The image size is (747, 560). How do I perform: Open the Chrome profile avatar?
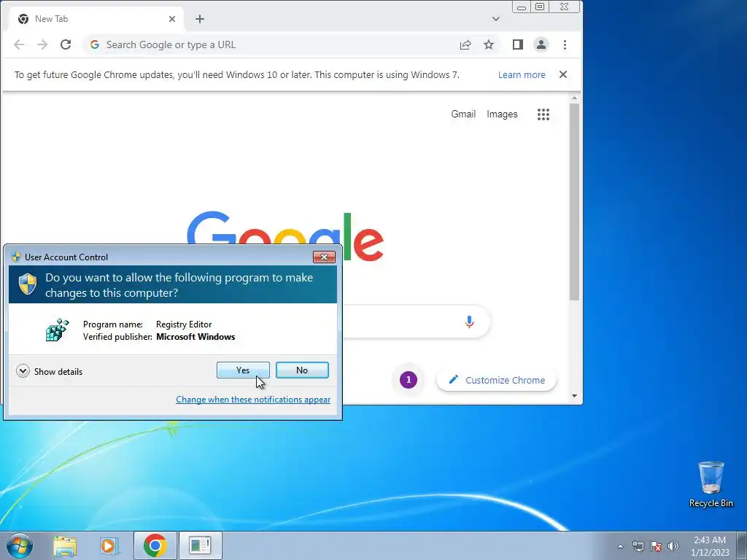click(541, 44)
